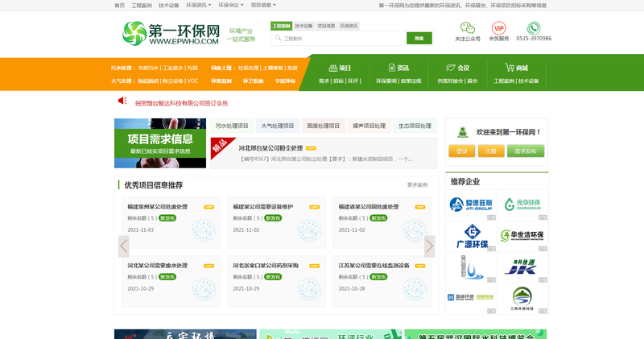This screenshot has width=644, height=339.
Task: Click the green 需求发布 button
Action: (526, 151)
